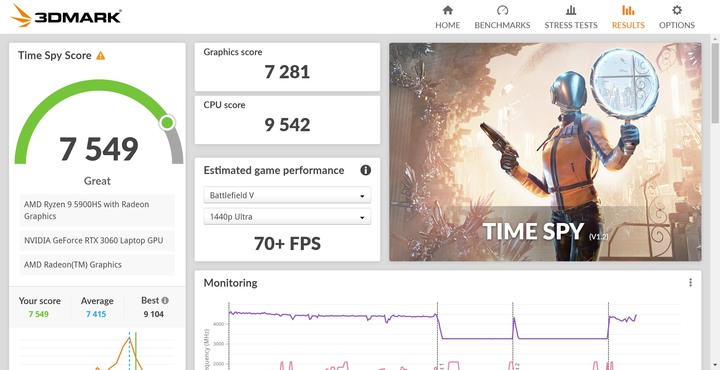Open the Battlefield V game dropdown

click(x=287, y=195)
